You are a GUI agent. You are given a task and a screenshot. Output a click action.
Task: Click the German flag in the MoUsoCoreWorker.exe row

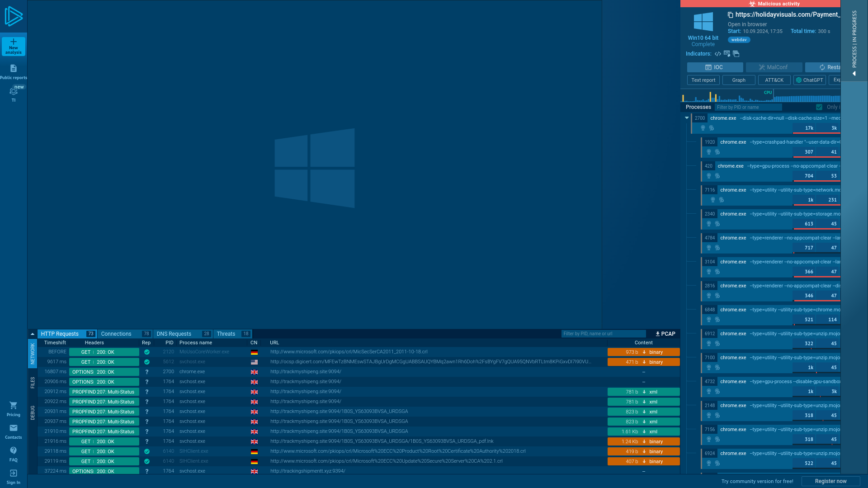(x=254, y=352)
